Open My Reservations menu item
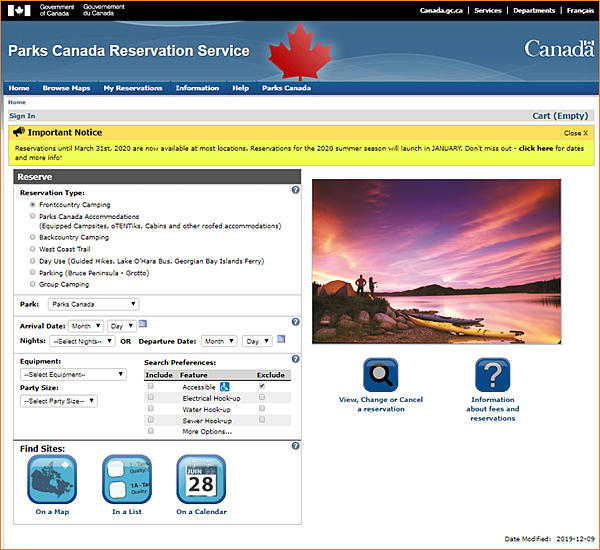Viewport: 600px width, 550px height. (x=133, y=88)
